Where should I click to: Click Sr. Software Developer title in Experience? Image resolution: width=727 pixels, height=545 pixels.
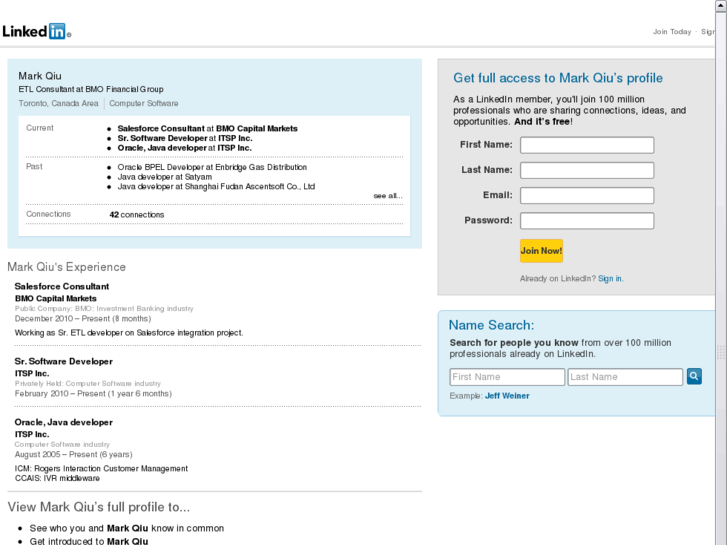click(64, 361)
